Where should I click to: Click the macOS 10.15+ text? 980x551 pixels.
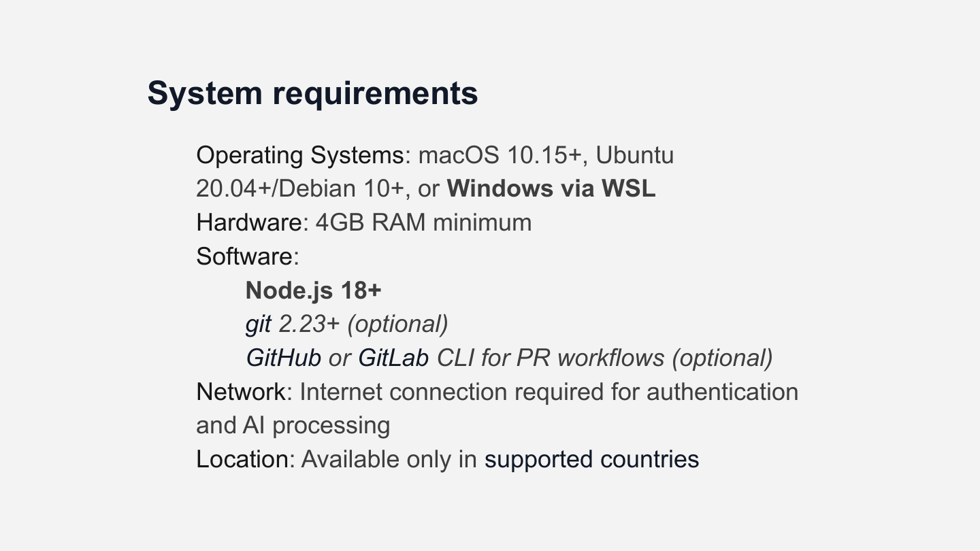tap(500, 156)
